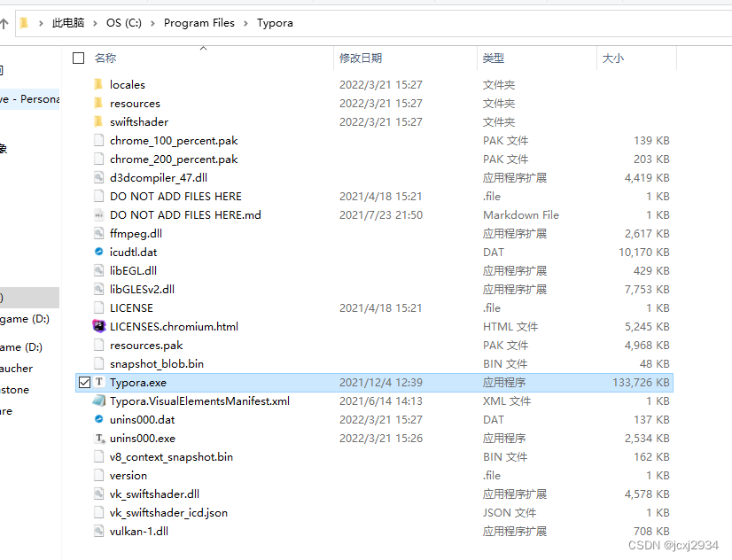Click the JSON 文件 type cell
Screen dimensions: 732x560
510,513
